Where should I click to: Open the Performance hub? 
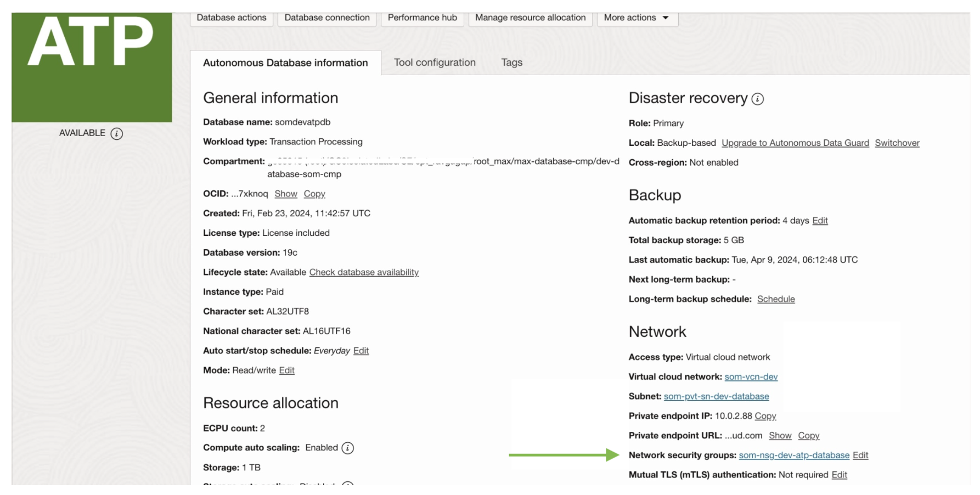(422, 18)
